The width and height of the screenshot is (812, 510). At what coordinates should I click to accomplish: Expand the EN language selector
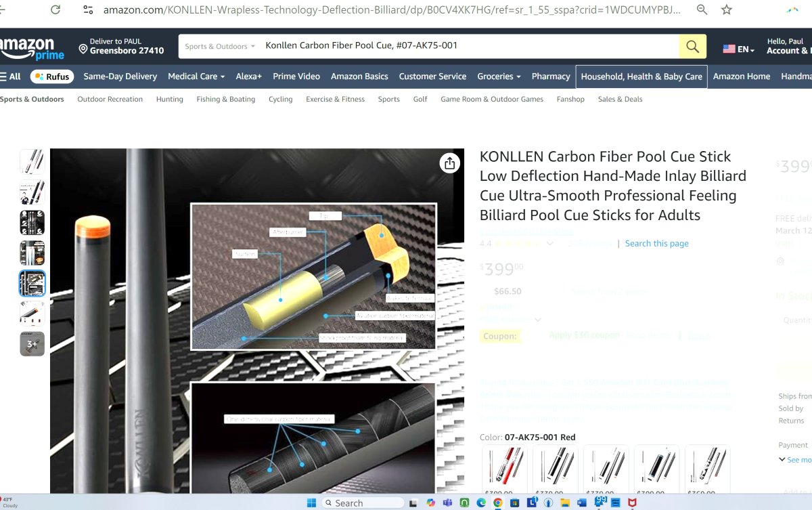[738, 49]
